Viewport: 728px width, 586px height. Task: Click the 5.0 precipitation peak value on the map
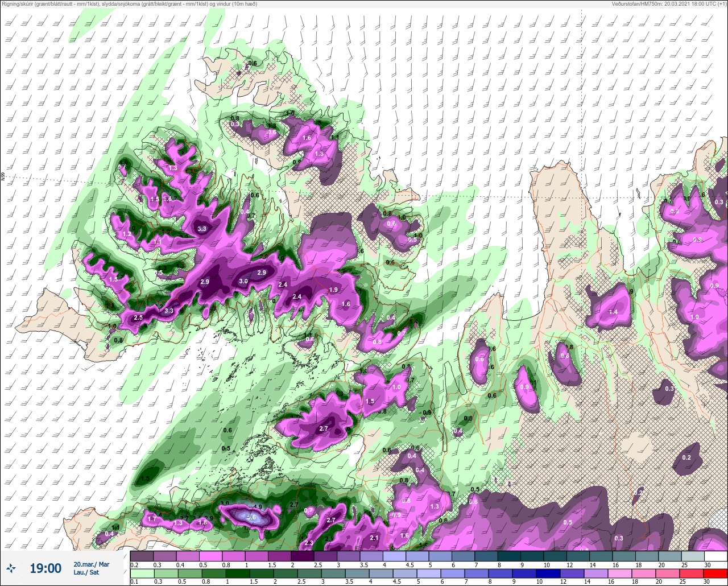coord(251,517)
